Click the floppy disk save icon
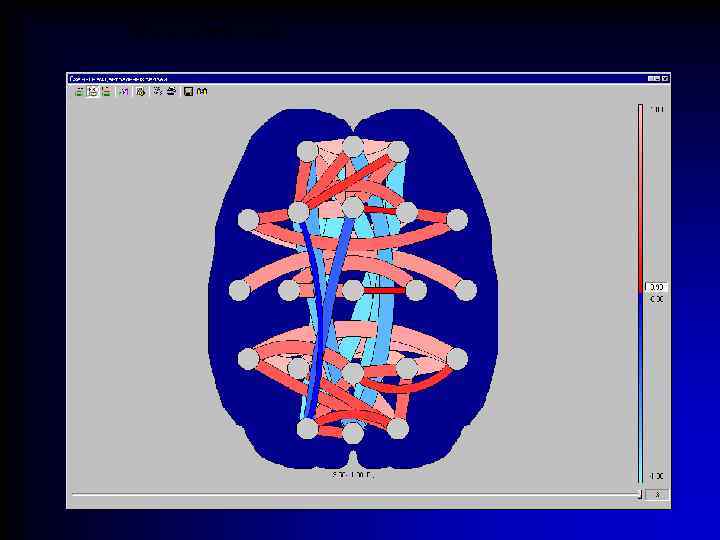 [188, 91]
